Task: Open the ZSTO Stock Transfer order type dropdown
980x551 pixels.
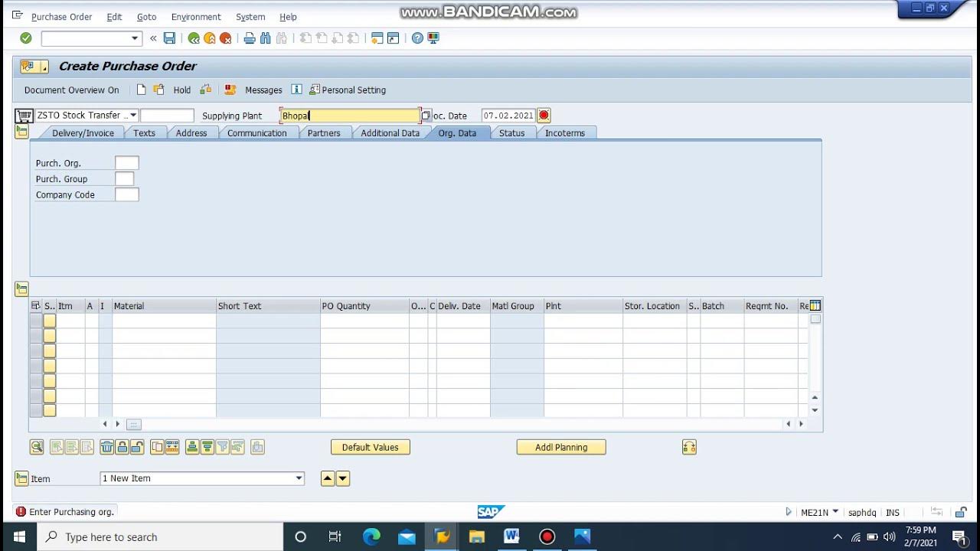Action: [x=133, y=116]
